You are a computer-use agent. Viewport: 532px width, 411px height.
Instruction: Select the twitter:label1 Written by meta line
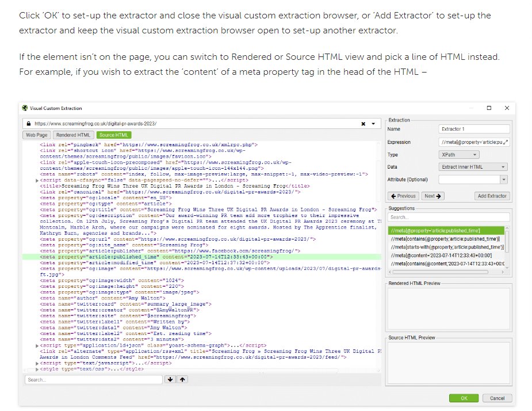(115, 322)
